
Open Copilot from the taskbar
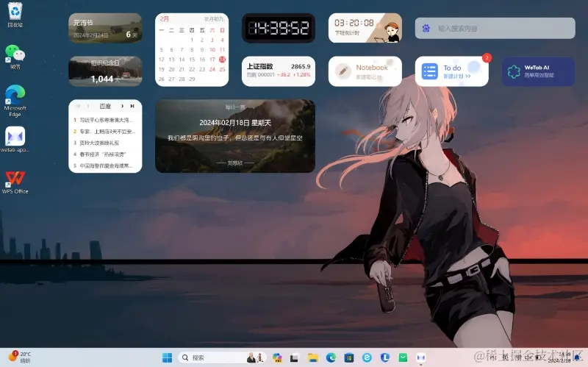click(277, 357)
